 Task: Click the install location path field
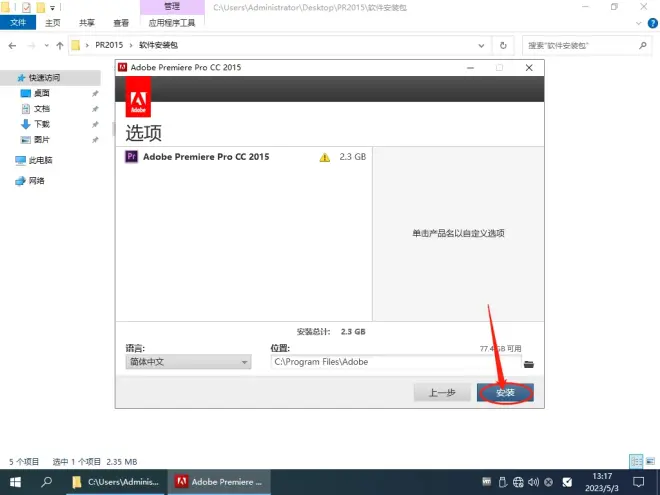tap(395, 363)
